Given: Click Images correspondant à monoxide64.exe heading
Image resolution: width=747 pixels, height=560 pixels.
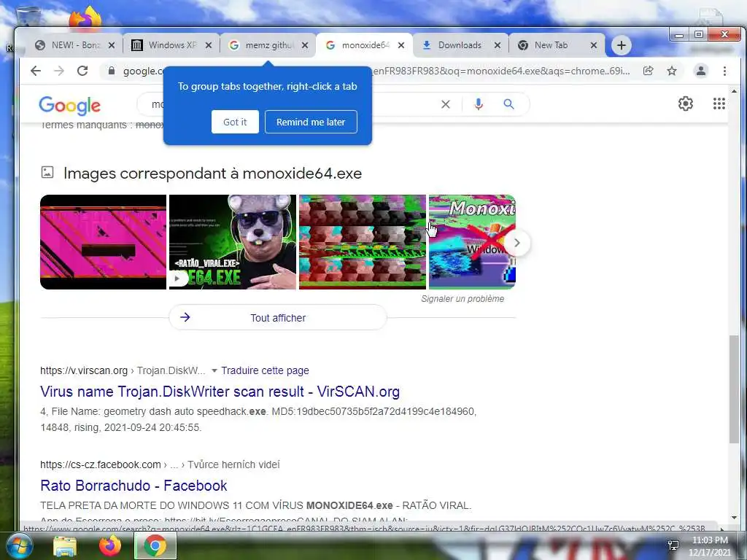Looking at the screenshot, I should click(212, 174).
